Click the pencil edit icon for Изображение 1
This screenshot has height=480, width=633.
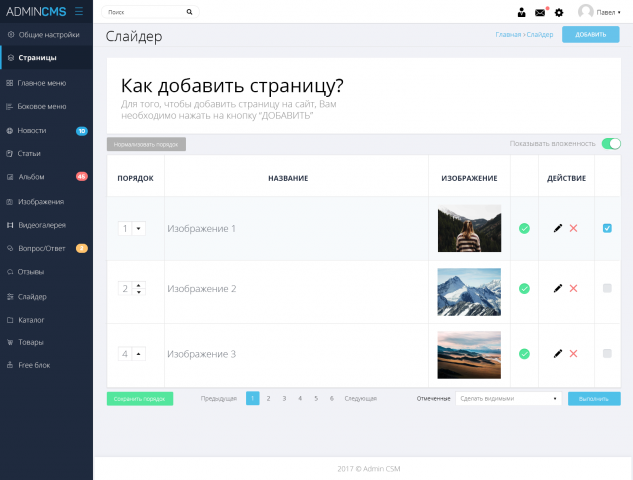[558, 228]
